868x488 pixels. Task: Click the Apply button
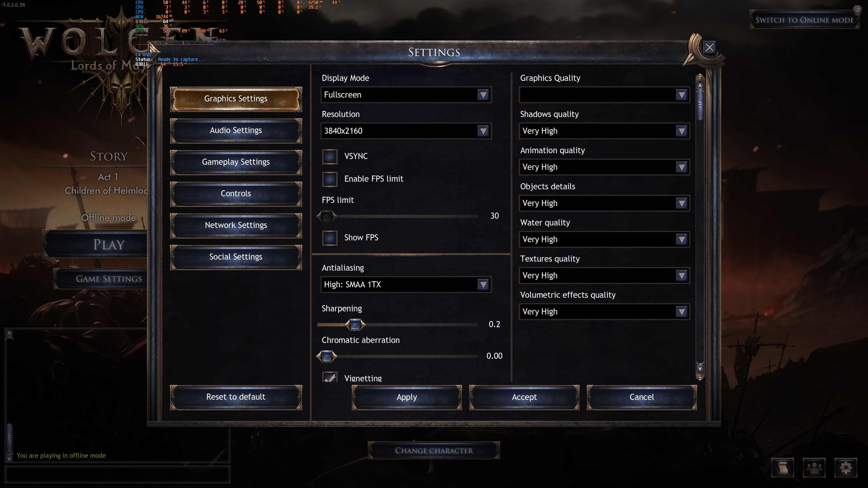[x=407, y=397]
